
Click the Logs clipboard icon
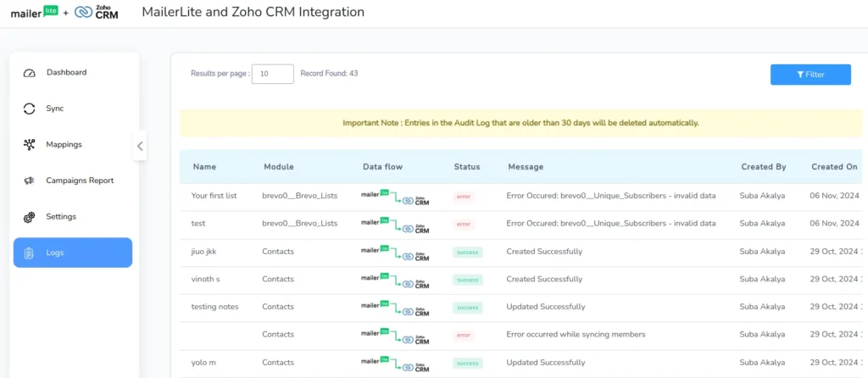click(30, 253)
